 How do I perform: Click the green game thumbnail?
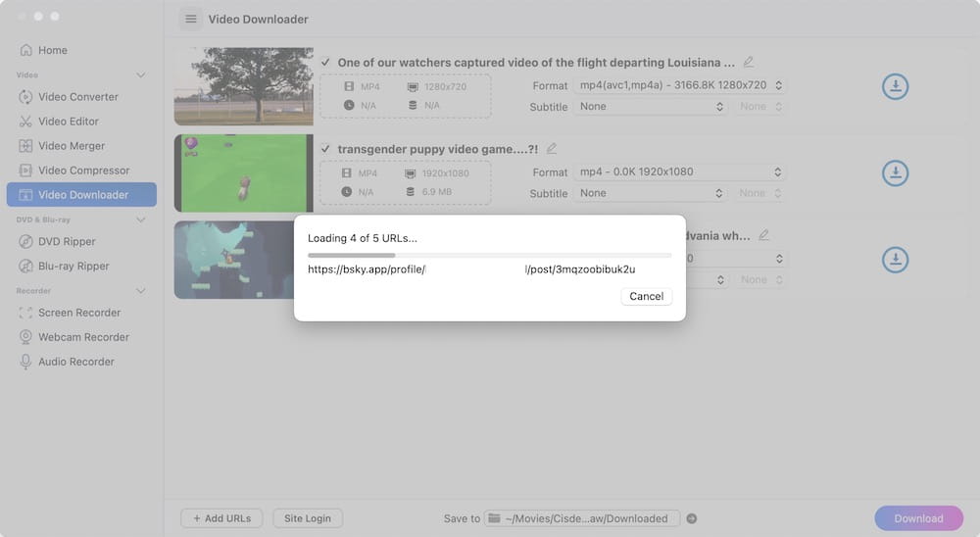click(244, 173)
